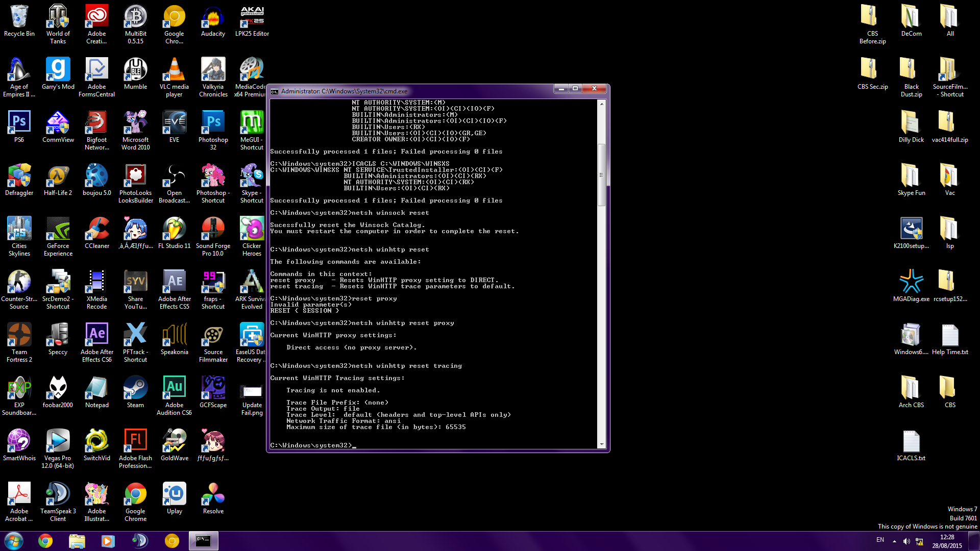Open Windows Explorer taskbar button
The height and width of the screenshot is (551, 980).
77,541
